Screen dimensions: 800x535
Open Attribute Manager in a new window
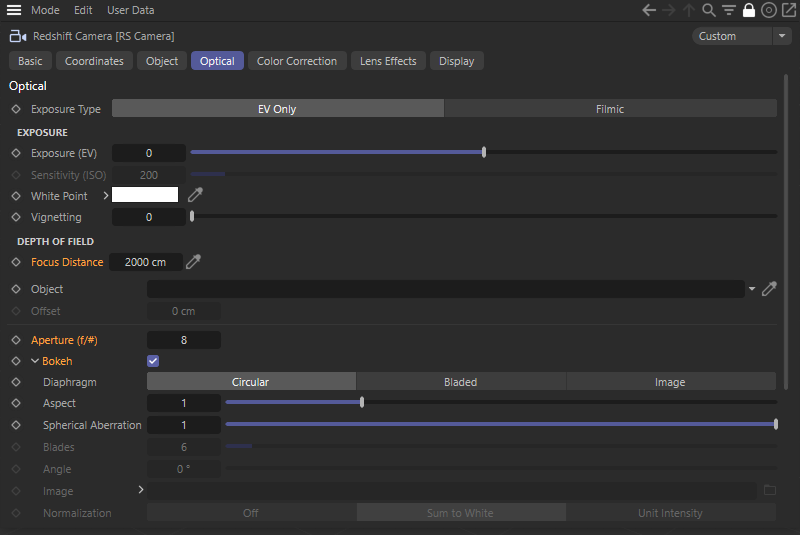click(x=788, y=10)
